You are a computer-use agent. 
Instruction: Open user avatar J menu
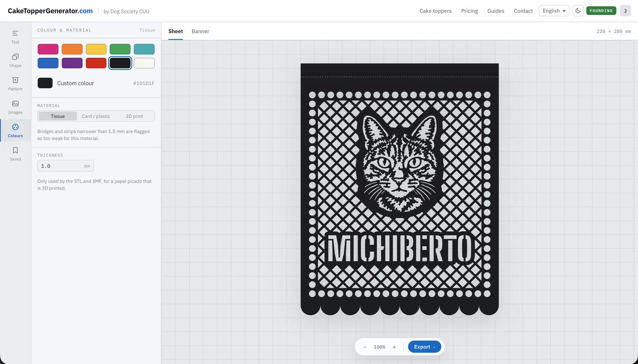[x=625, y=11]
